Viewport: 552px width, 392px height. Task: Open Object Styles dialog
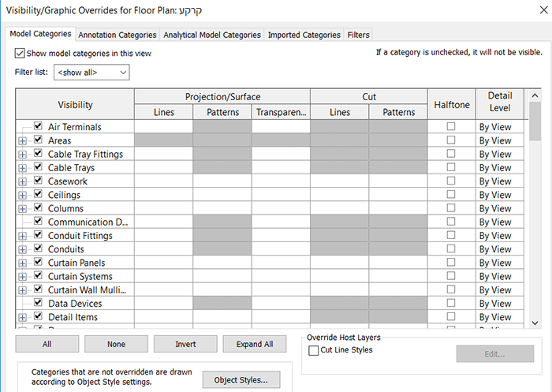241,379
